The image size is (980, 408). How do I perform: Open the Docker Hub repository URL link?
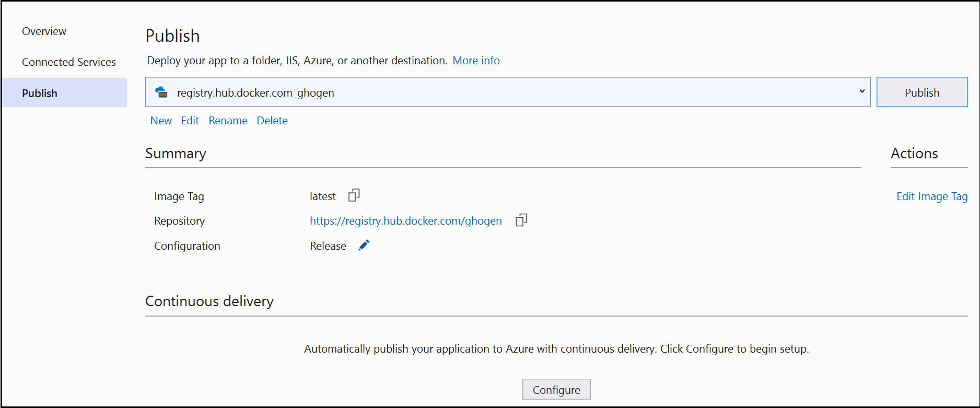[405, 221]
